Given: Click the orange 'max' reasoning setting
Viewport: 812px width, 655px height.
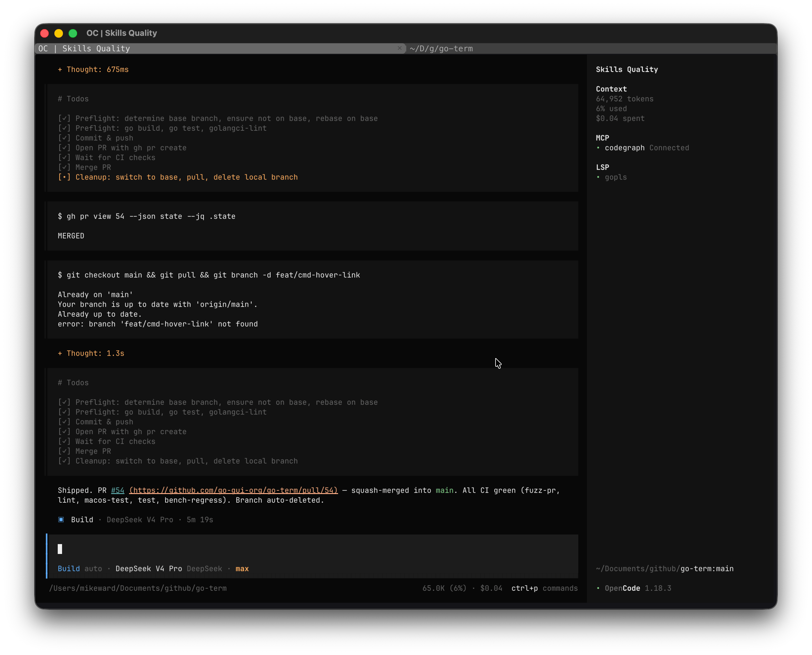Looking at the screenshot, I should pos(242,568).
